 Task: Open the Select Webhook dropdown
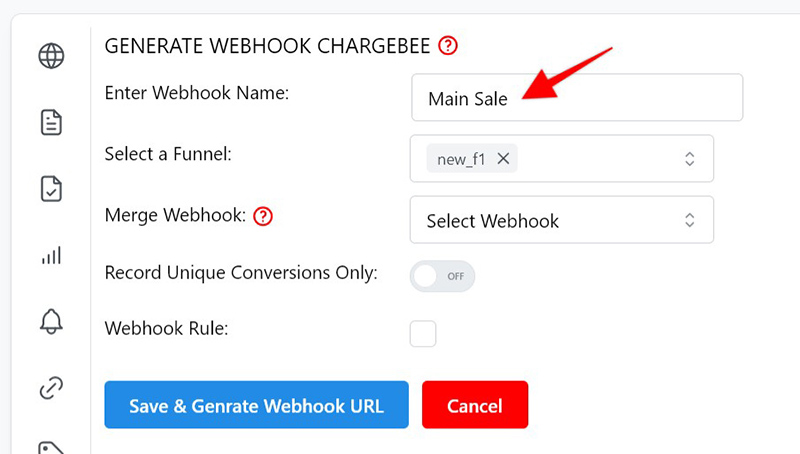562,220
